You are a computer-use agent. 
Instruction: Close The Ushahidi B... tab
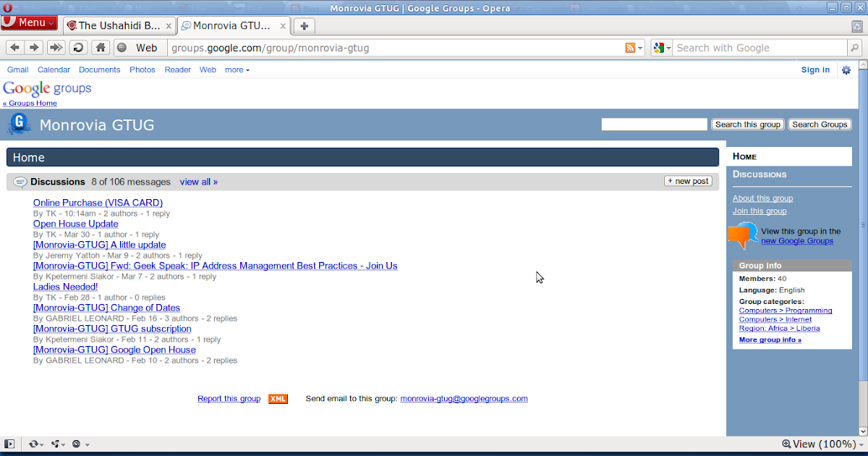169,25
